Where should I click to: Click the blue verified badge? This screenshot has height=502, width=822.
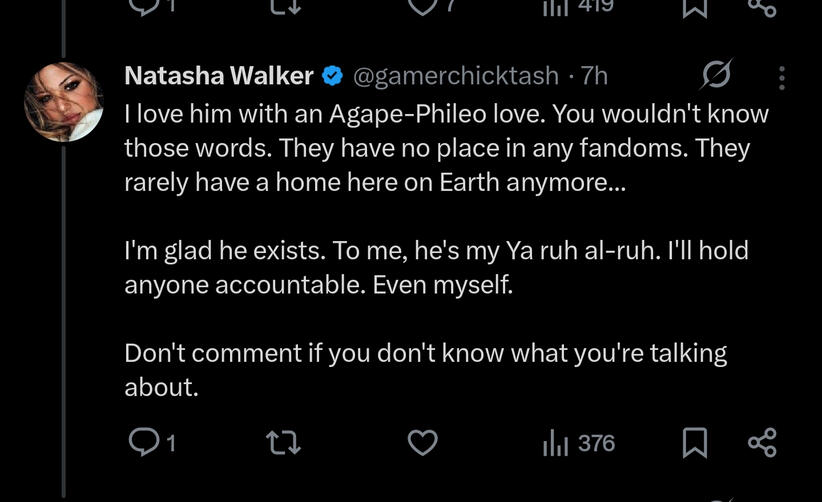332,76
